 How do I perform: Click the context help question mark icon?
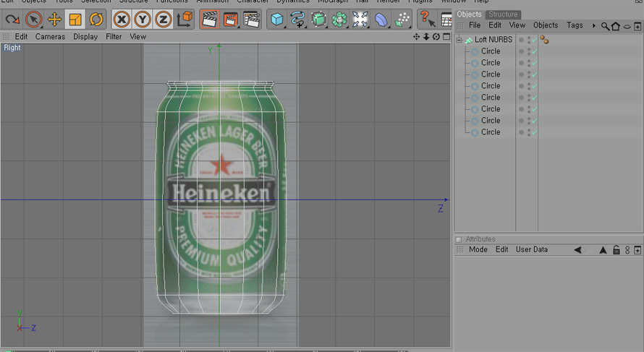click(427, 19)
